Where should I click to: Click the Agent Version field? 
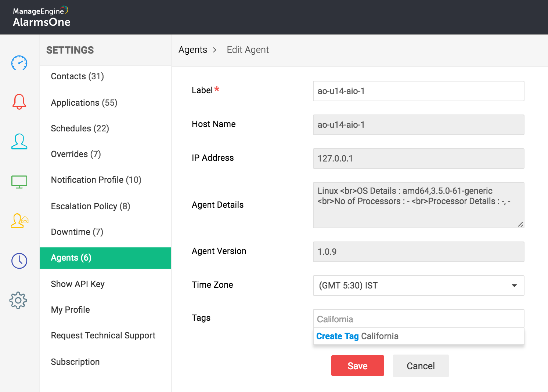pos(418,252)
